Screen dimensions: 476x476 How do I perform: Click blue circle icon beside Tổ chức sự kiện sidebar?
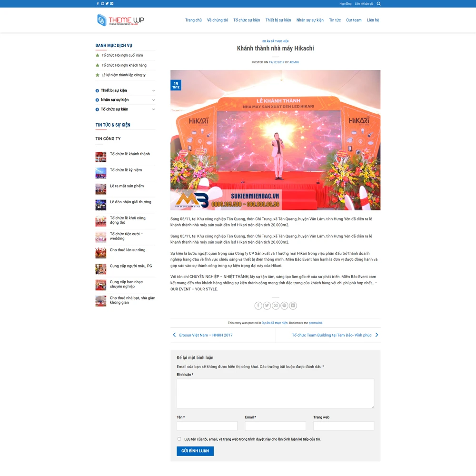(97, 109)
